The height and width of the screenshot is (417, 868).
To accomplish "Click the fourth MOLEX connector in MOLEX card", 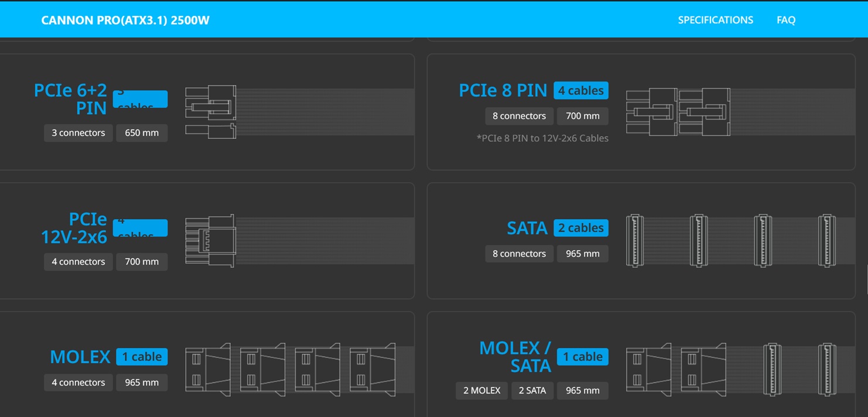I will (x=372, y=370).
